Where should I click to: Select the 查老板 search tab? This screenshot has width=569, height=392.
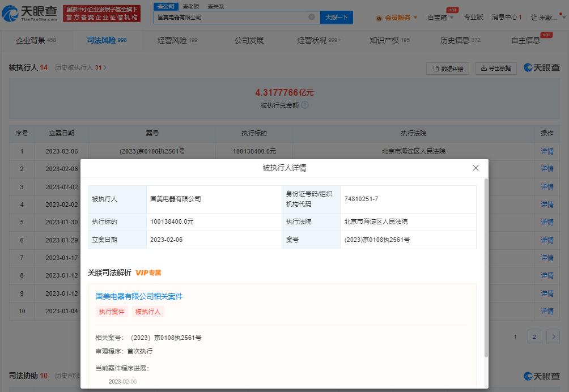click(x=191, y=6)
